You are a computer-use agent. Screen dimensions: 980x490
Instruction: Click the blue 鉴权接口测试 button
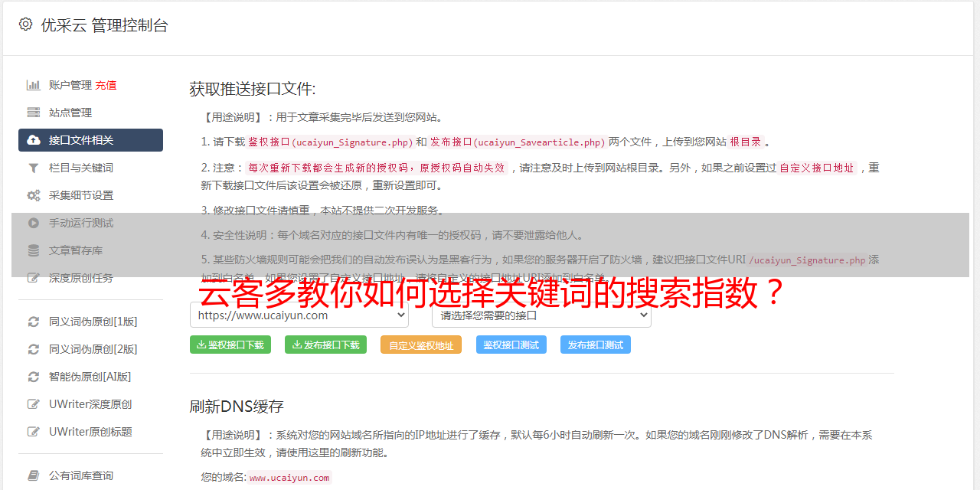pos(511,345)
